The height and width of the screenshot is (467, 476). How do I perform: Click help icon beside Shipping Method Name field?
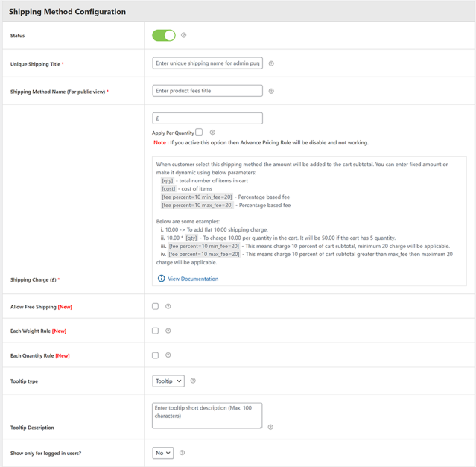coord(271,91)
